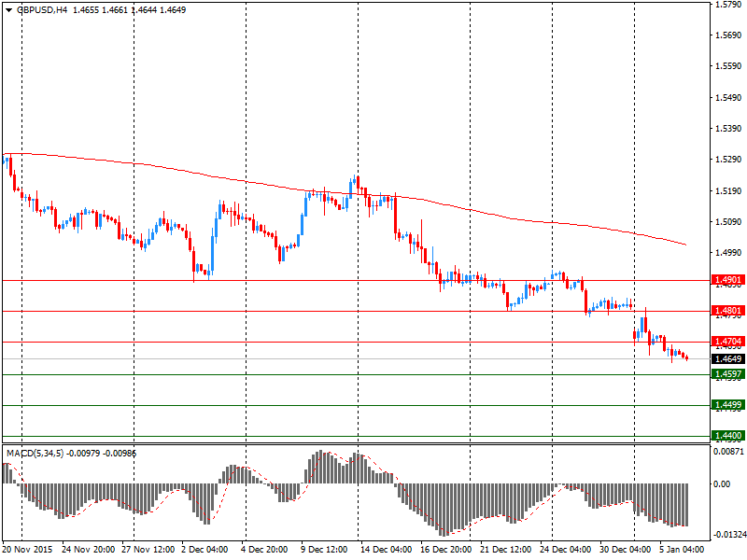Image resolution: width=747 pixels, height=560 pixels.
Task: Select the 0.00 MACD zero level value
Action: 722,483
